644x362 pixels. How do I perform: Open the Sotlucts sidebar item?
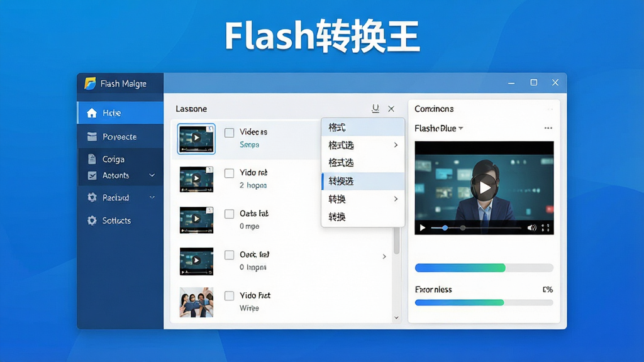120,221
